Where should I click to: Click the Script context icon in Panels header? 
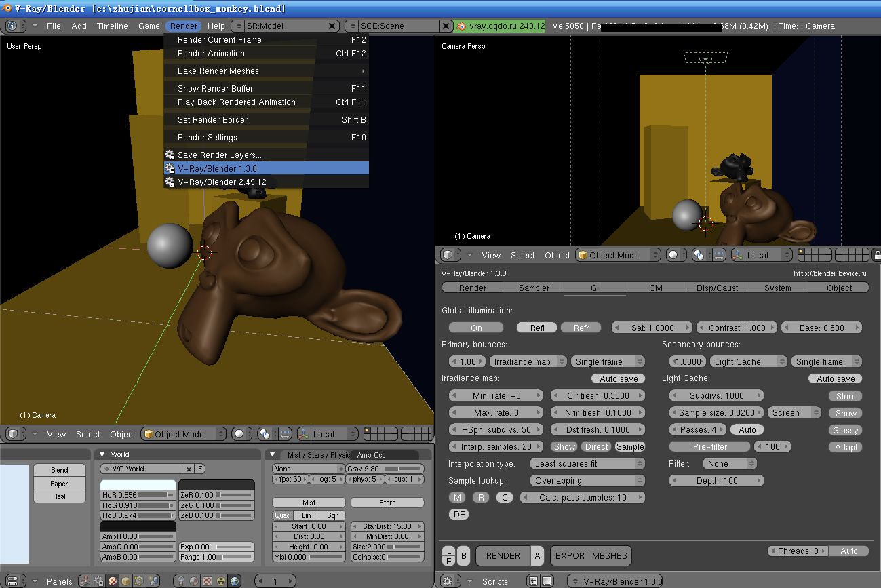pos(99,581)
